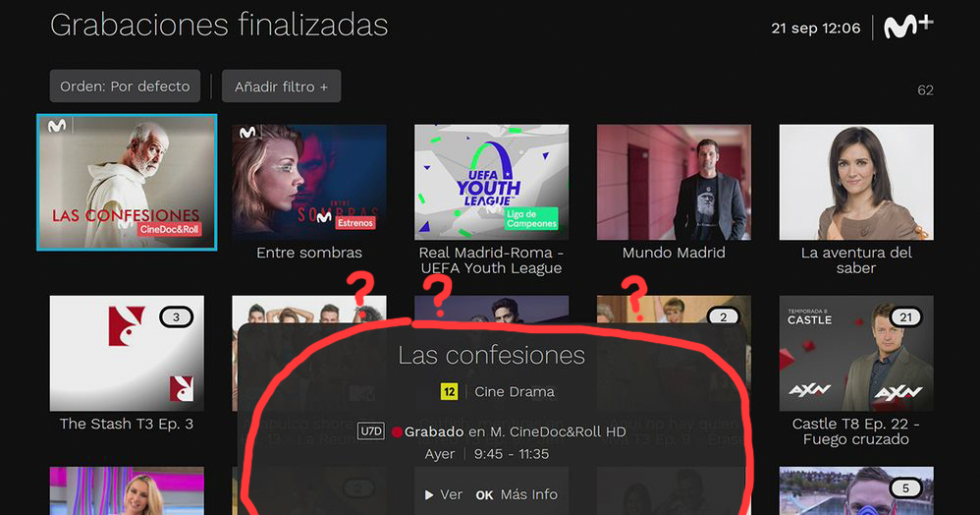980x515 pixels.
Task: Click the U7D badge in the popup
Action: tap(370, 431)
